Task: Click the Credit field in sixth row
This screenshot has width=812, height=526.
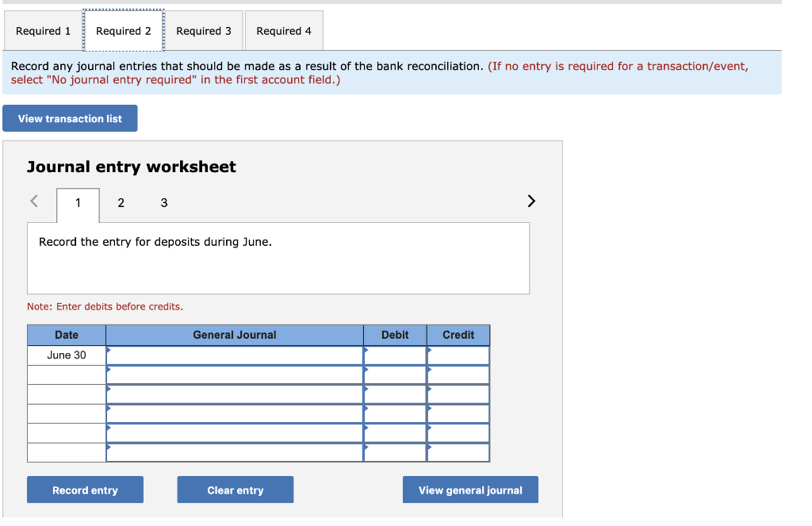Action: 458,452
